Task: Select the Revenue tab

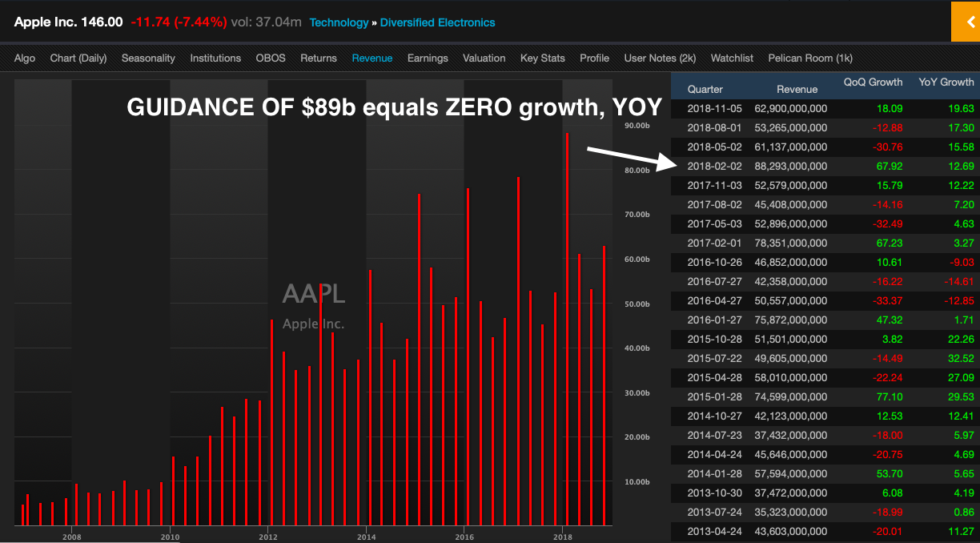Action: point(372,58)
